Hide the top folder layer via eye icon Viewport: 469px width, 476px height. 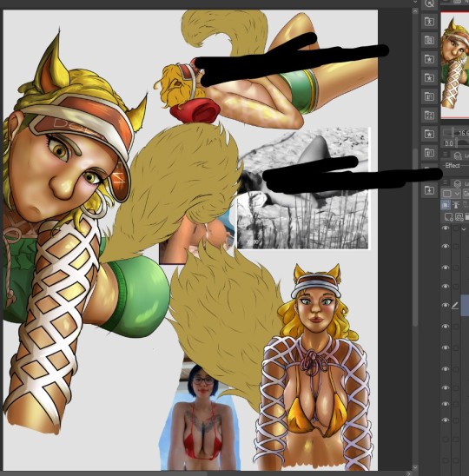click(446, 228)
